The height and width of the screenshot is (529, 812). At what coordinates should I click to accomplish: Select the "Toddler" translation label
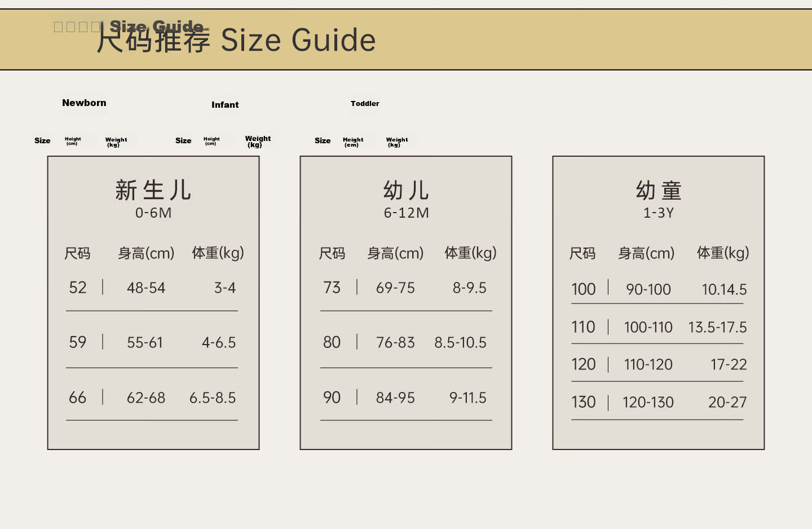[x=365, y=104]
